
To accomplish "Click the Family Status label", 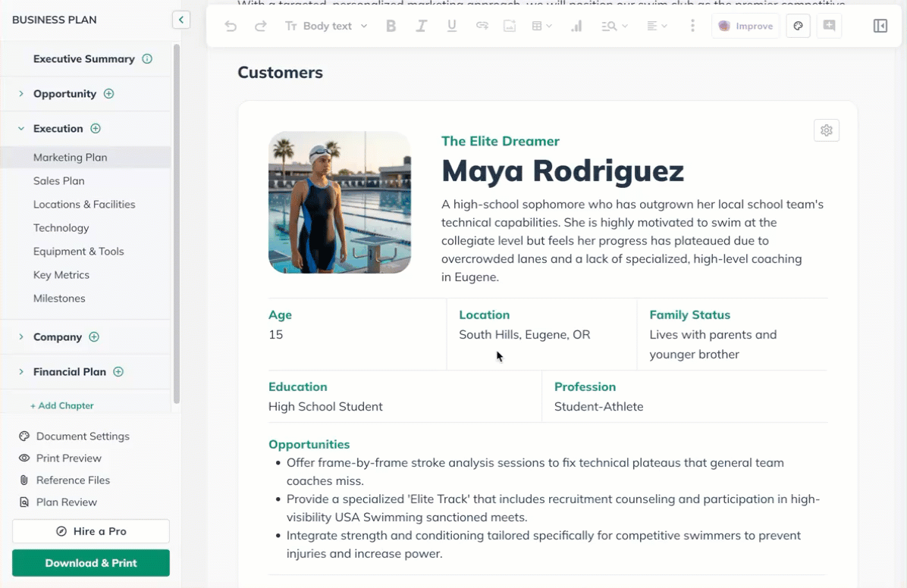I will [x=689, y=315].
